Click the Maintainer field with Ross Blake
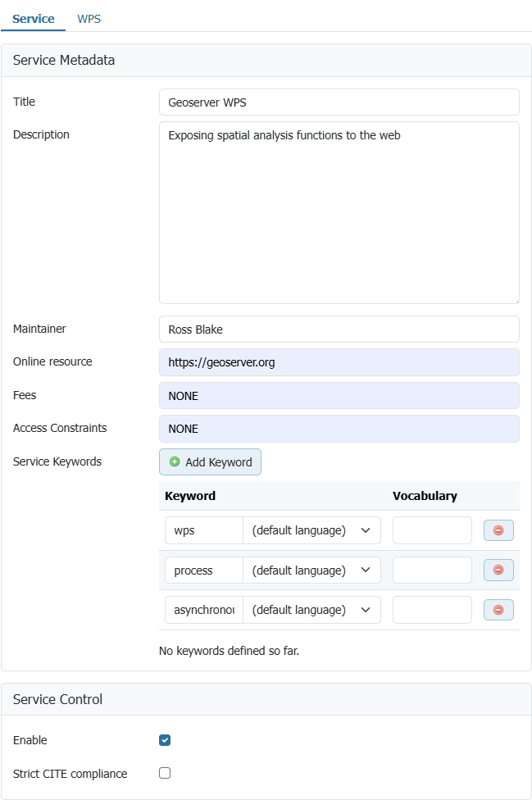The width and height of the screenshot is (532, 800). tap(339, 330)
